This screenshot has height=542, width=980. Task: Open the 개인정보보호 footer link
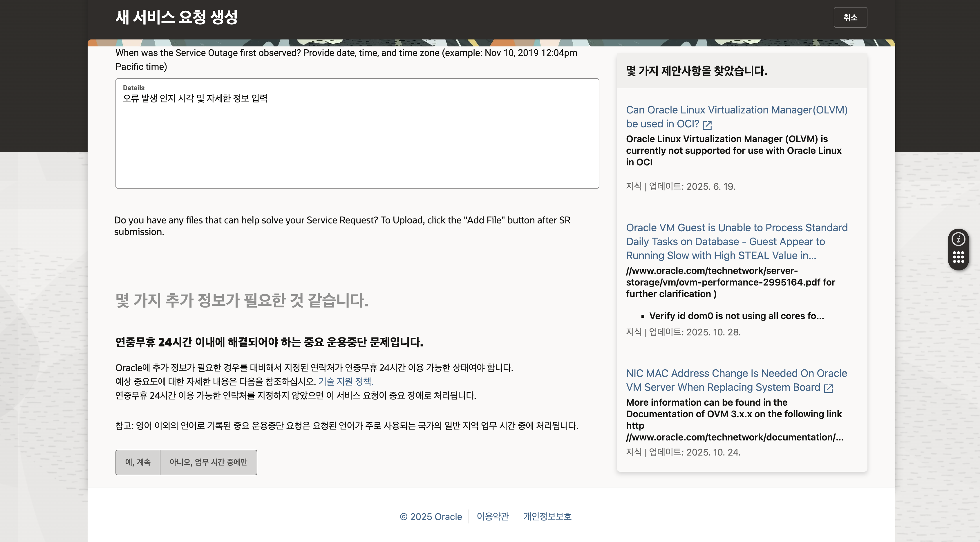coord(547,516)
